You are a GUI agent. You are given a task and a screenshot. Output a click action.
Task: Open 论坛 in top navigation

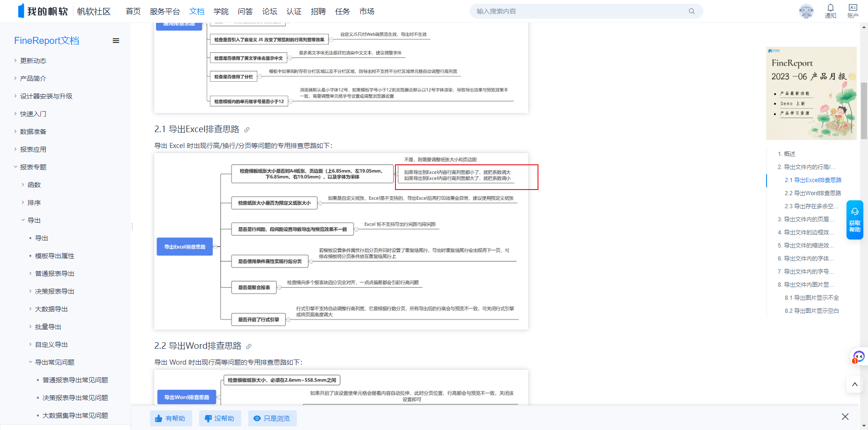[270, 11]
